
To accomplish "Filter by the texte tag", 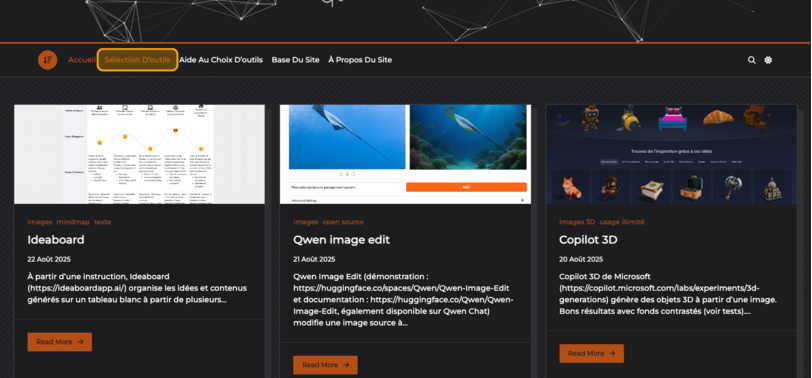I will tap(103, 222).
